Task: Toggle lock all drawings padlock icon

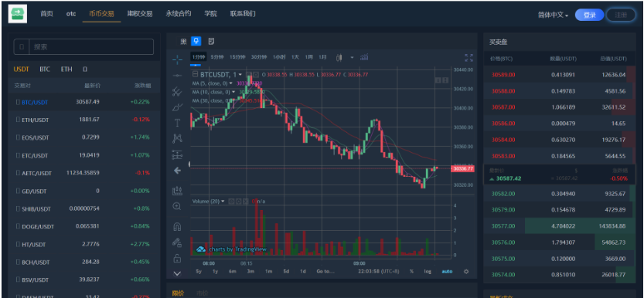Action: point(177,258)
